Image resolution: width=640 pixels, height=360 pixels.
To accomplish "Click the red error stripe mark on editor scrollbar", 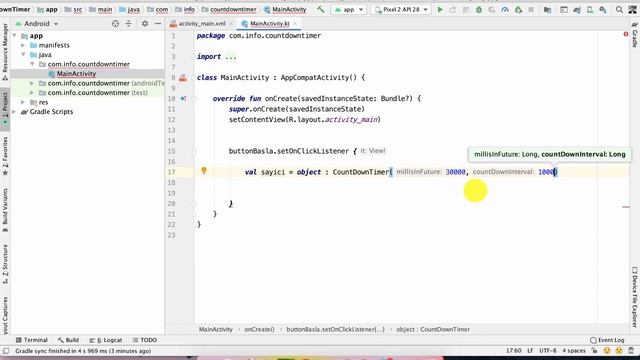I will point(626,207).
